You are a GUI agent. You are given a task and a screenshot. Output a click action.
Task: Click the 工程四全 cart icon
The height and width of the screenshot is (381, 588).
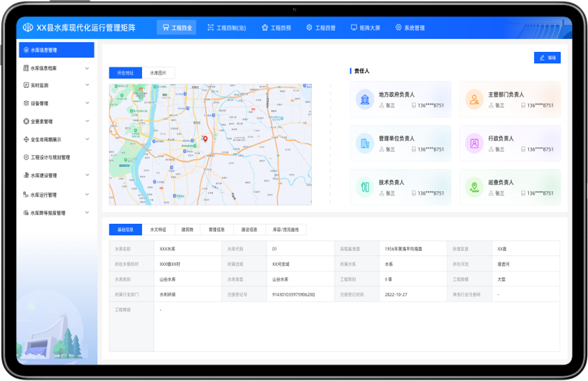coord(165,28)
